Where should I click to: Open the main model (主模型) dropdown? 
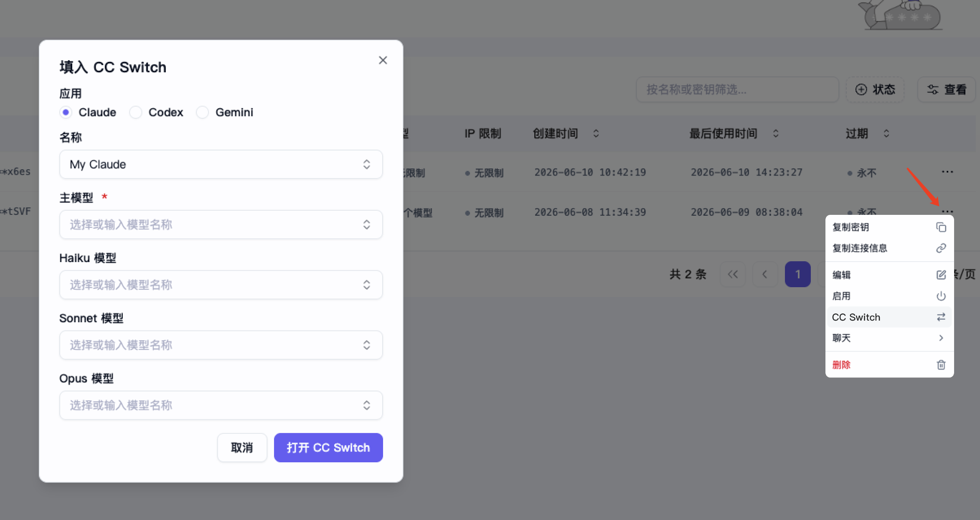pos(221,224)
